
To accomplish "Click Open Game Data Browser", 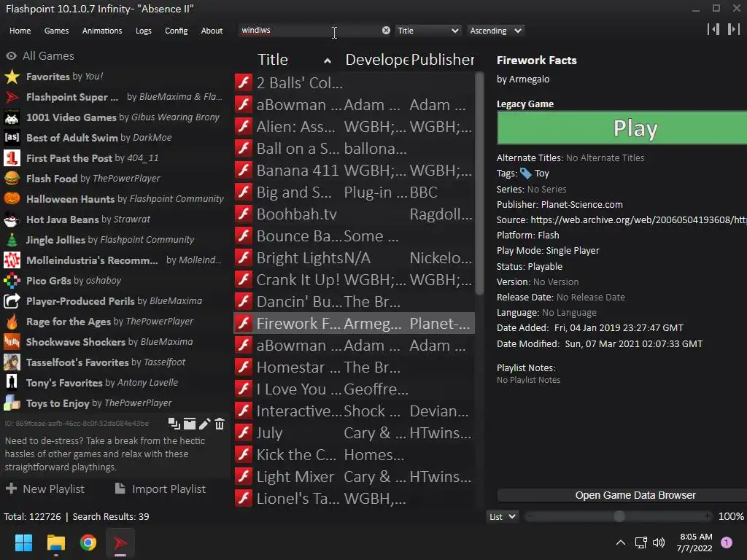I will click(x=622, y=495).
